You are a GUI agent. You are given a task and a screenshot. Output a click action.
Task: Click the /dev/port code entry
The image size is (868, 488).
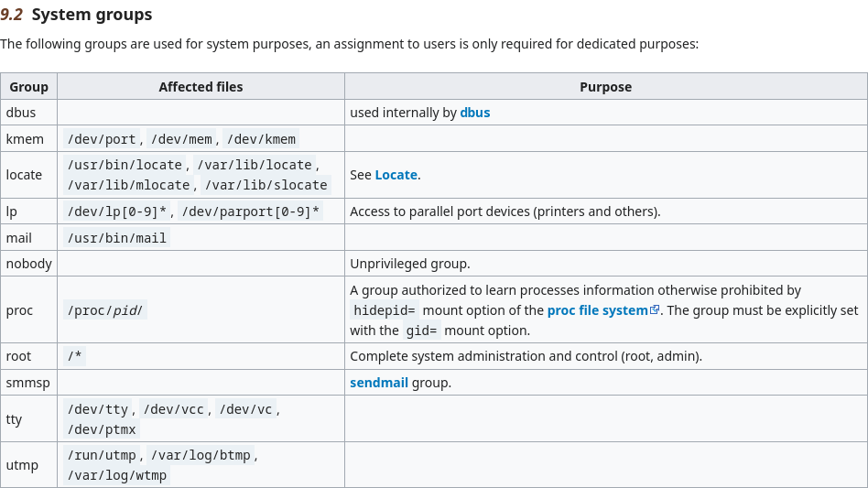pos(102,139)
